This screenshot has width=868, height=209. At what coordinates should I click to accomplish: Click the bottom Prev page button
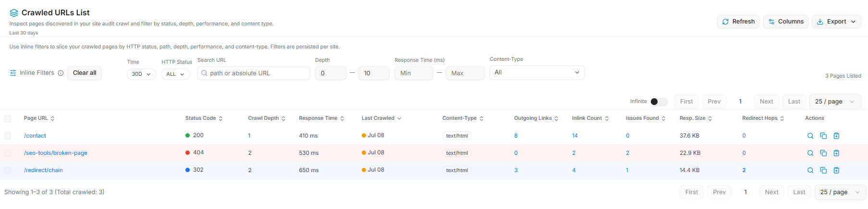(x=720, y=192)
